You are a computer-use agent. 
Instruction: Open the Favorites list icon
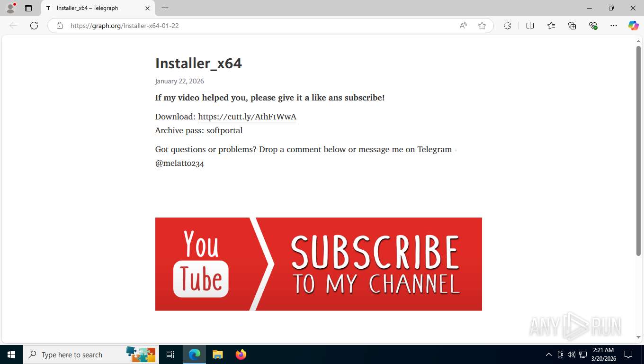(x=551, y=26)
